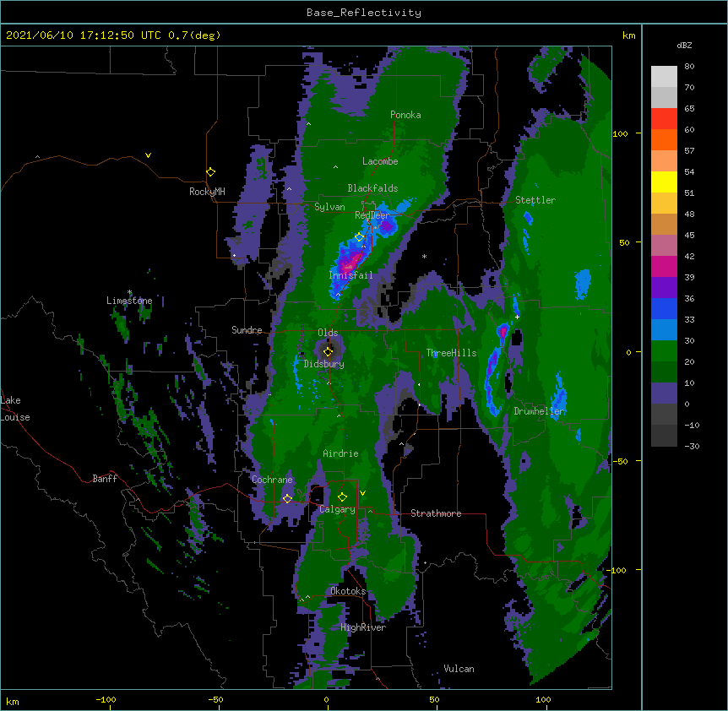Click the Okotoks label
This screenshot has width=728, height=711.
click(348, 591)
